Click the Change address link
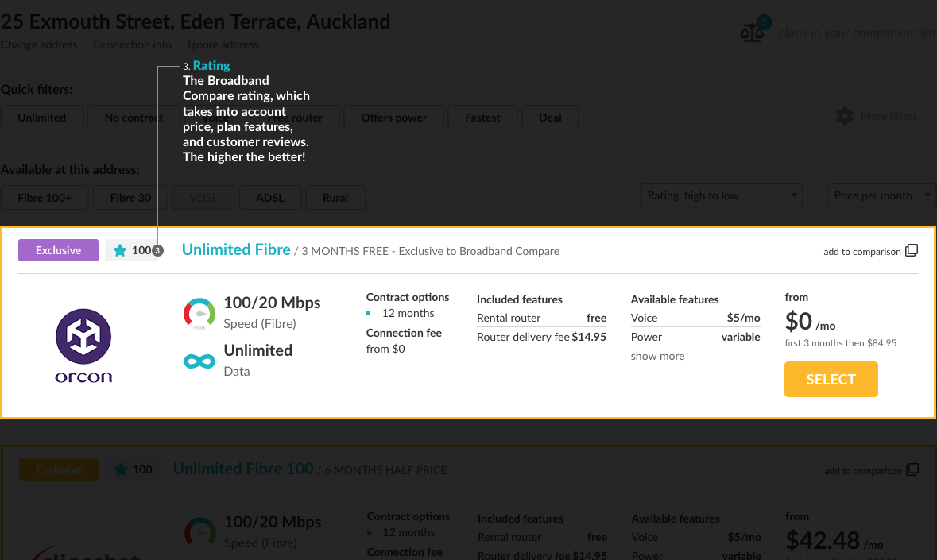The height and width of the screenshot is (560, 937). point(39,44)
